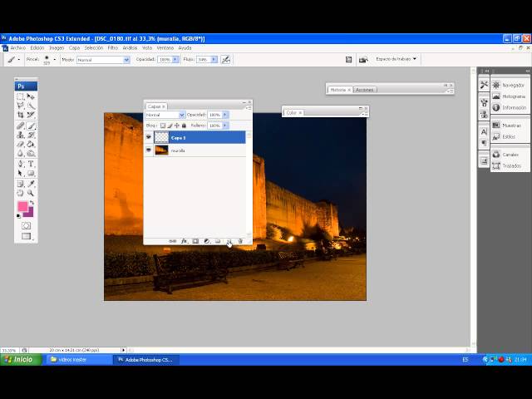This screenshot has height=399, width=532.
Task: Open layer blend mode dropdown
Action: [x=182, y=115]
